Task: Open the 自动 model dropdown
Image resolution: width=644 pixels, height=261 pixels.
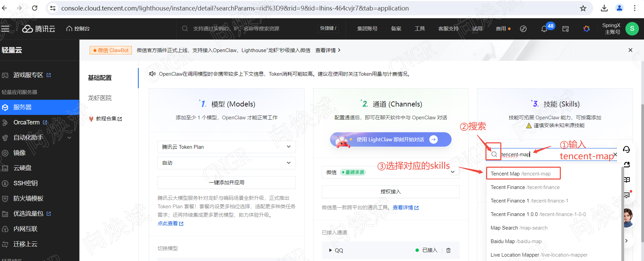Action: point(226,163)
